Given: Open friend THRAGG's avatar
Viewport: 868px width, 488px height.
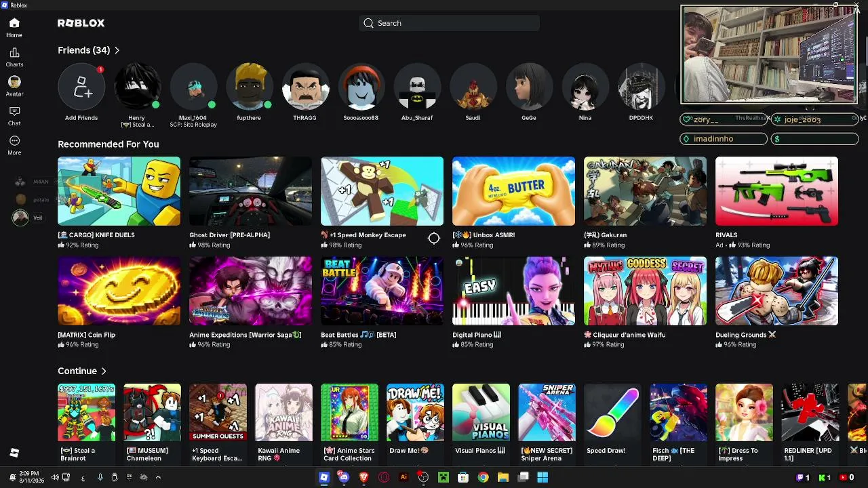Looking at the screenshot, I should pyautogui.click(x=305, y=87).
